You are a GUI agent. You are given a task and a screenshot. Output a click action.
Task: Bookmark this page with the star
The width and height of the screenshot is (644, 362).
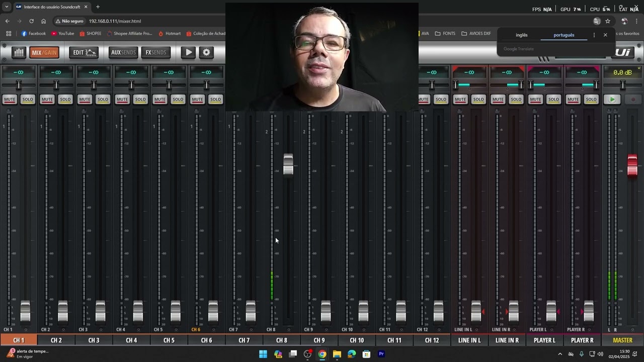pos(608,21)
